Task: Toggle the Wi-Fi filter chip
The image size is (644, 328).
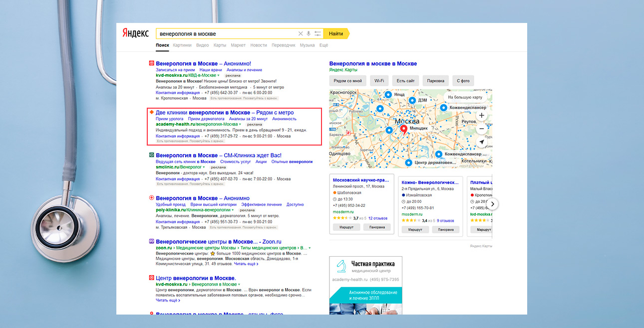Action: 379,81
